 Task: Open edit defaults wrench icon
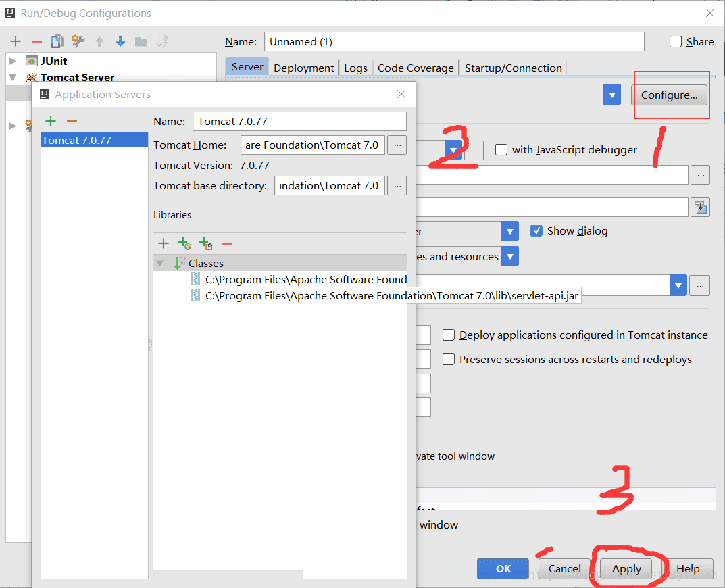pos(78,42)
